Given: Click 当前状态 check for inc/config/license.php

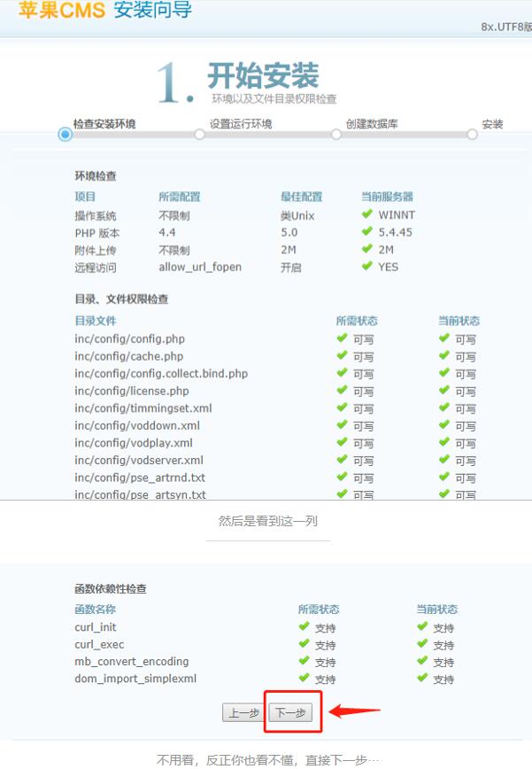Looking at the screenshot, I should pos(444,391).
